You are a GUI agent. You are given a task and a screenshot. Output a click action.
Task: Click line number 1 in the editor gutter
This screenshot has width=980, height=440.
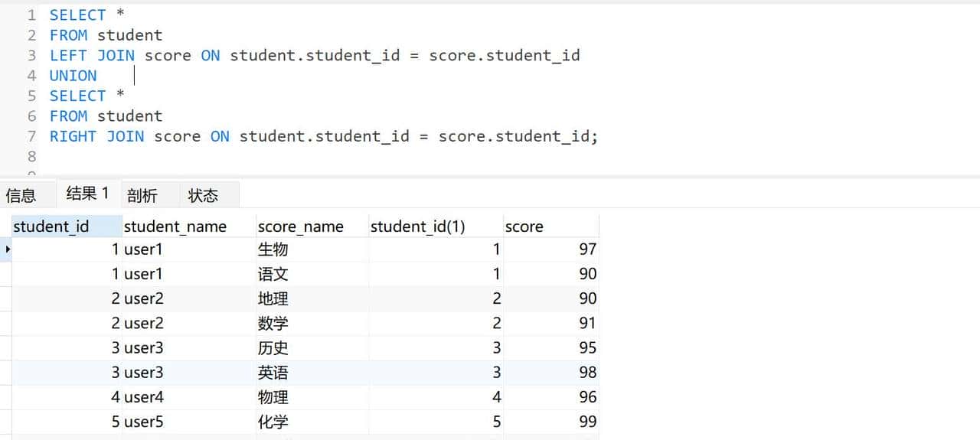point(32,15)
